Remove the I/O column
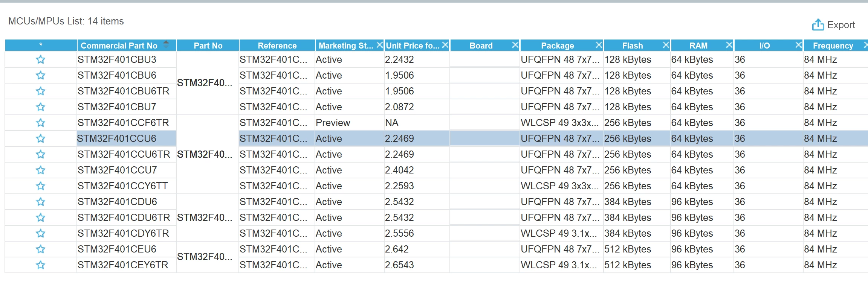The height and width of the screenshot is (286, 868). (x=799, y=45)
